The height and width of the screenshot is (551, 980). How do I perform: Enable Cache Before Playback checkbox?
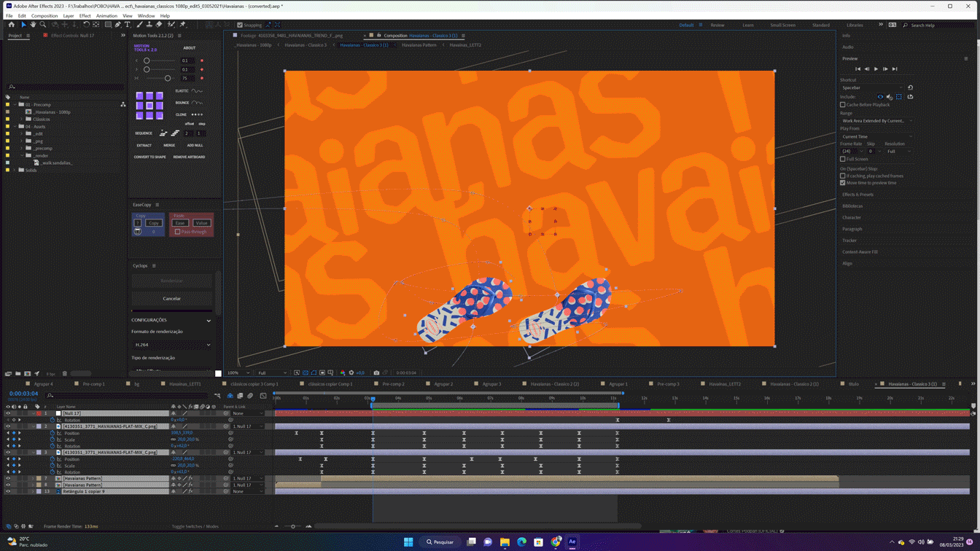coord(843,105)
